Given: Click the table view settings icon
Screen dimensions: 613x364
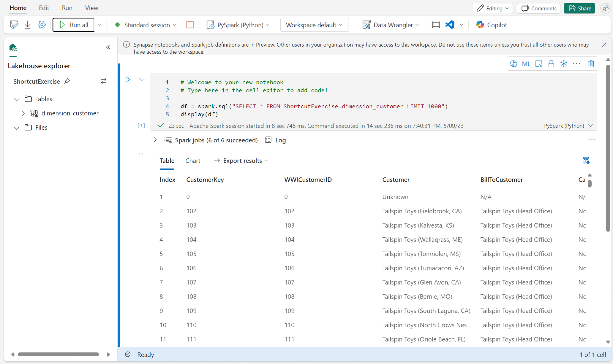Looking at the screenshot, I should (x=586, y=160).
